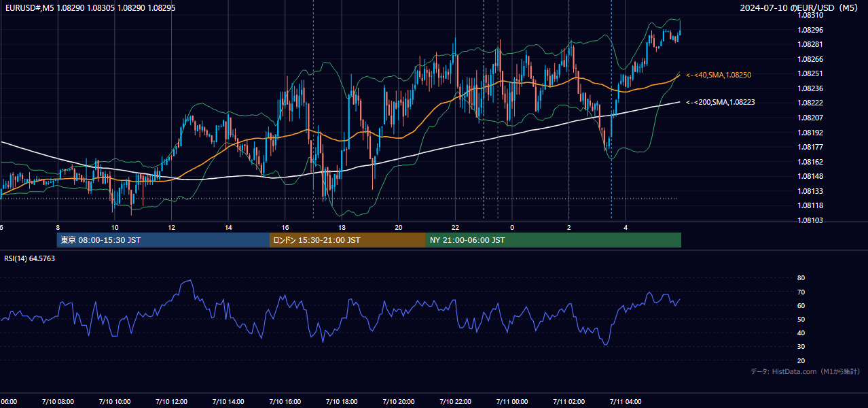Click the 7/10 18:00 time label
The height and width of the screenshot is (408, 868).
[x=342, y=402]
